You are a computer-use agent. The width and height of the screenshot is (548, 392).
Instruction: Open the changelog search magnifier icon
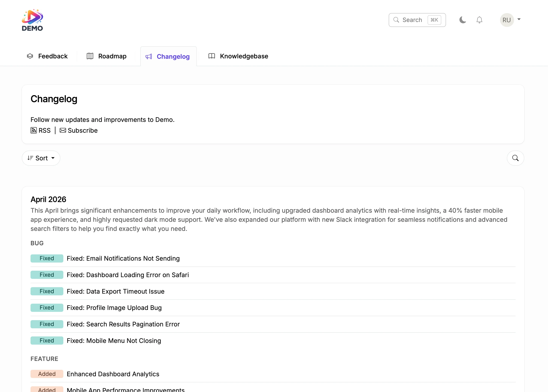515,158
